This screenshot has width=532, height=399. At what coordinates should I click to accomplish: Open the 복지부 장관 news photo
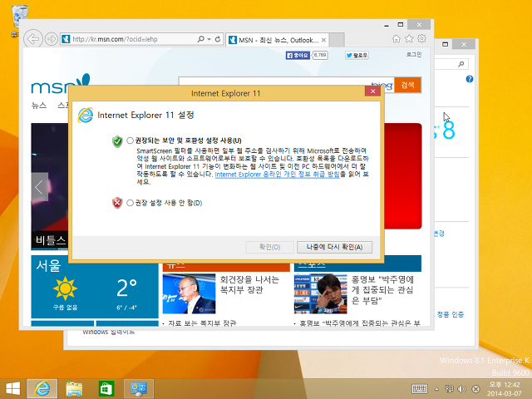tap(189, 293)
